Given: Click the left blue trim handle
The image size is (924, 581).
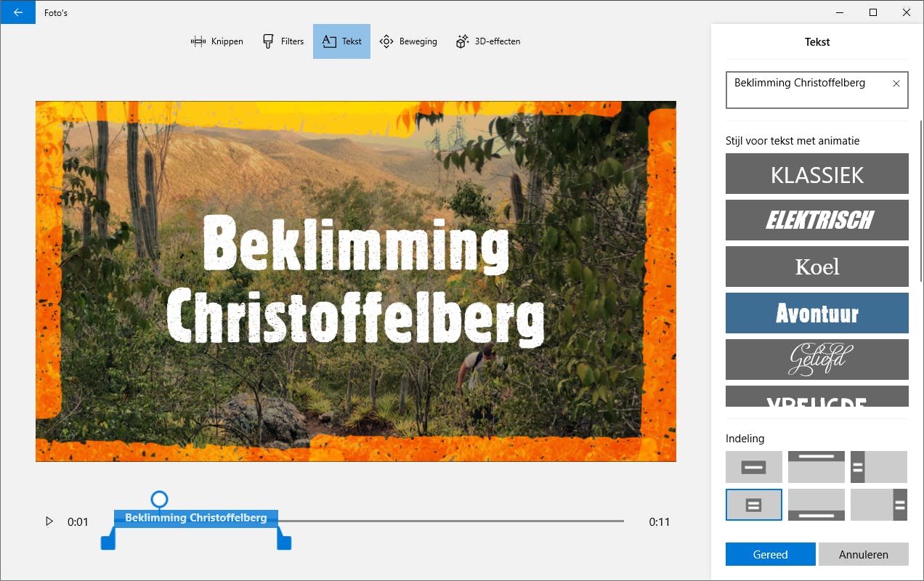Looking at the screenshot, I should click(108, 542).
